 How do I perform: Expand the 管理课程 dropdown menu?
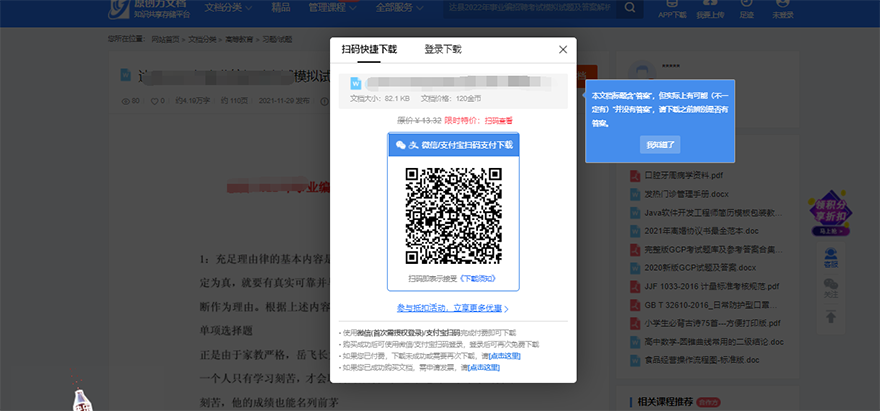(332, 8)
